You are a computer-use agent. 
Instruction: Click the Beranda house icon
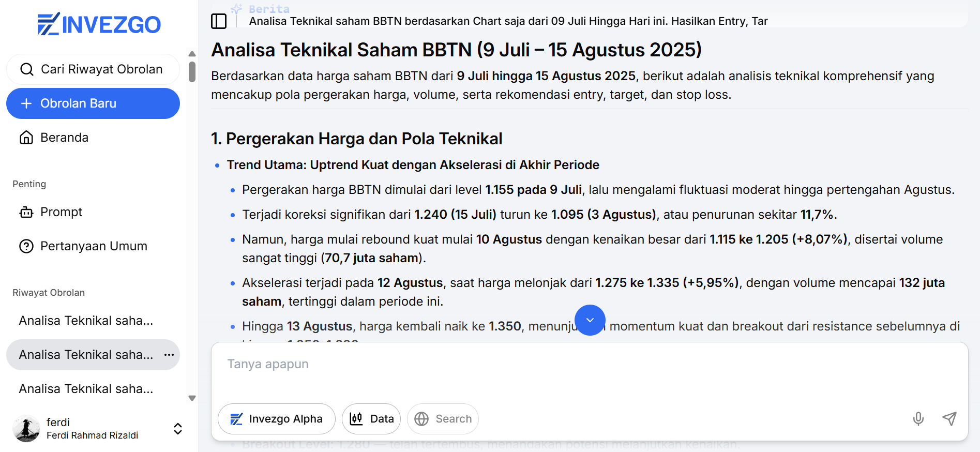(26, 138)
